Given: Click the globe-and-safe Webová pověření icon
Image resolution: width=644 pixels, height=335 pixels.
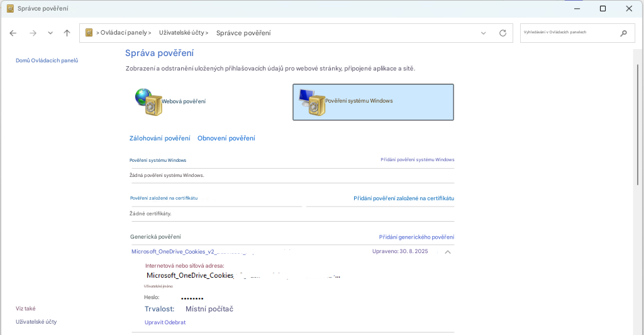Looking at the screenshot, I should (148, 102).
